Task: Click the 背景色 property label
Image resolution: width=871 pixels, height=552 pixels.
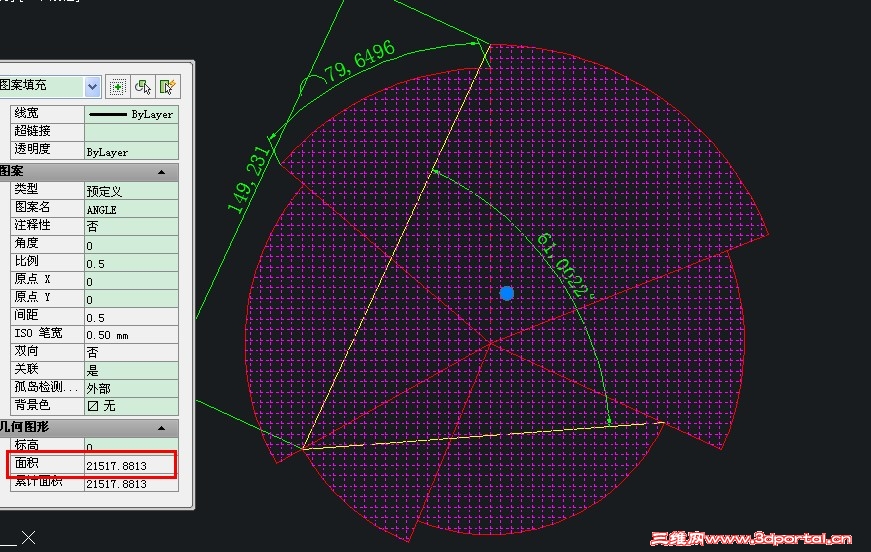Action: (x=32, y=405)
